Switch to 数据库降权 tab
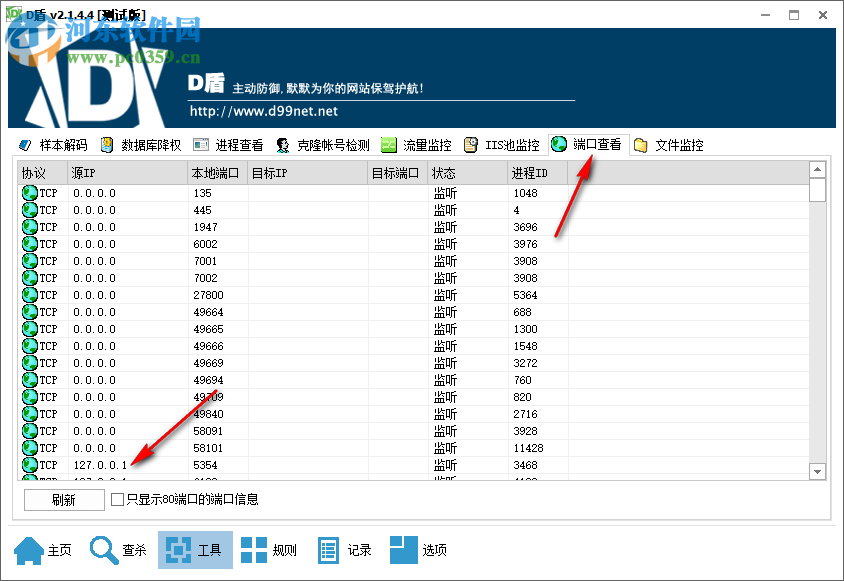Image resolution: width=844 pixels, height=581 pixels. 141,145
